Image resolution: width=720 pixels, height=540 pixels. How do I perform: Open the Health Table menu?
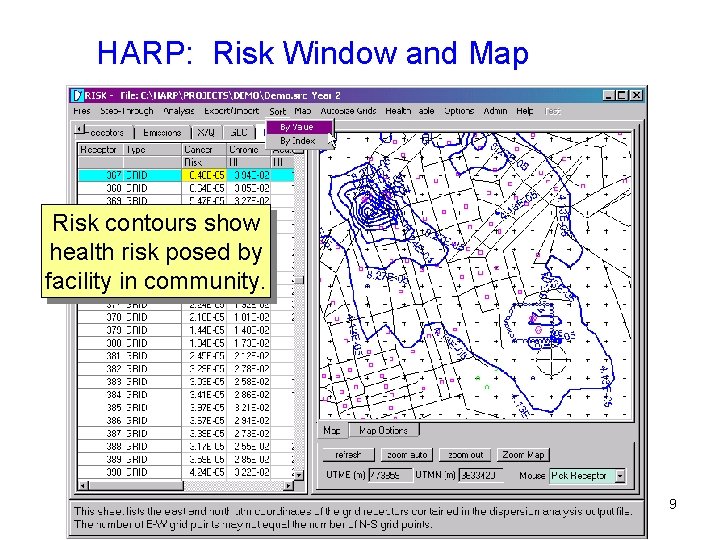tap(410, 111)
